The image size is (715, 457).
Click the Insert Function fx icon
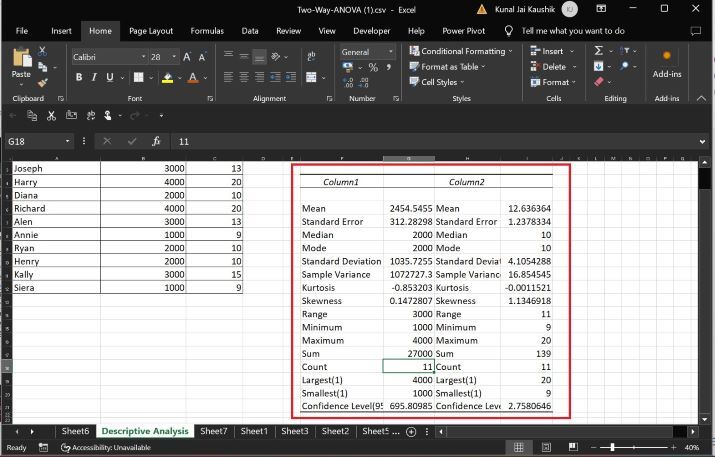click(156, 142)
